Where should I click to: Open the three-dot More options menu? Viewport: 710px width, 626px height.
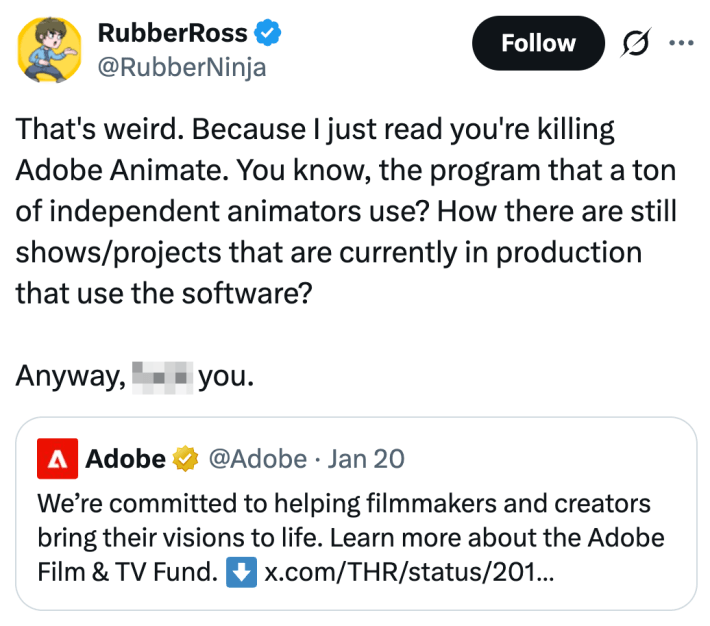pyautogui.click(x=680, y=44)
